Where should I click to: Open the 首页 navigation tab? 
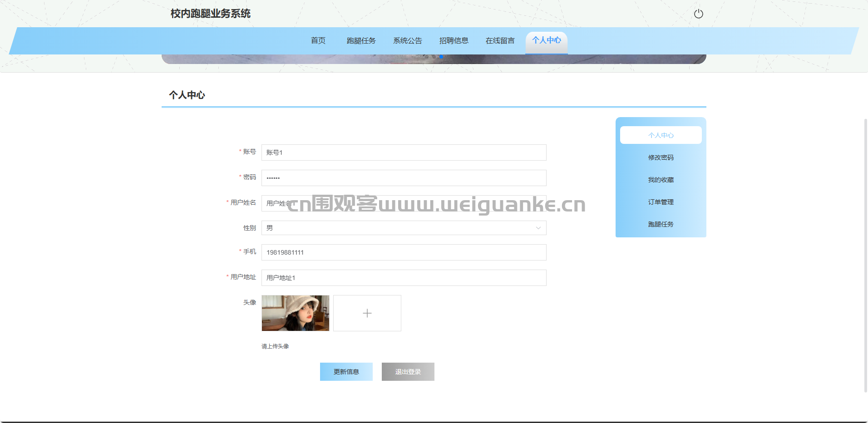coord(318,41)
